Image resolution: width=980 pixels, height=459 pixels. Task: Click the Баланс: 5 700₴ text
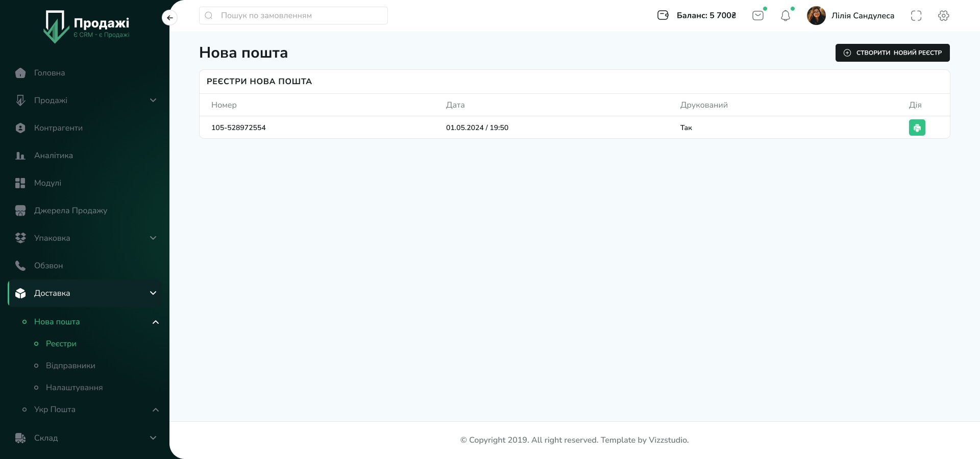pyautogui.click(x=706, y=15)
